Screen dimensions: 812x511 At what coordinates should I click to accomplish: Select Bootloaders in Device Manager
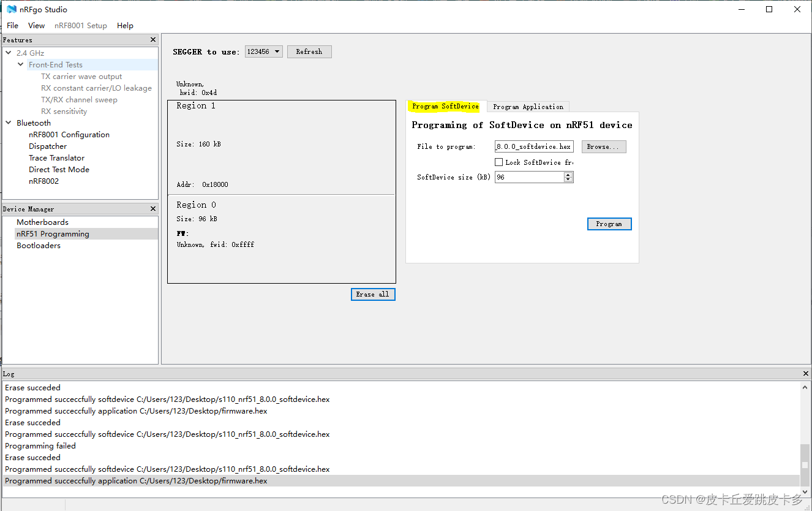coord(39,246)
